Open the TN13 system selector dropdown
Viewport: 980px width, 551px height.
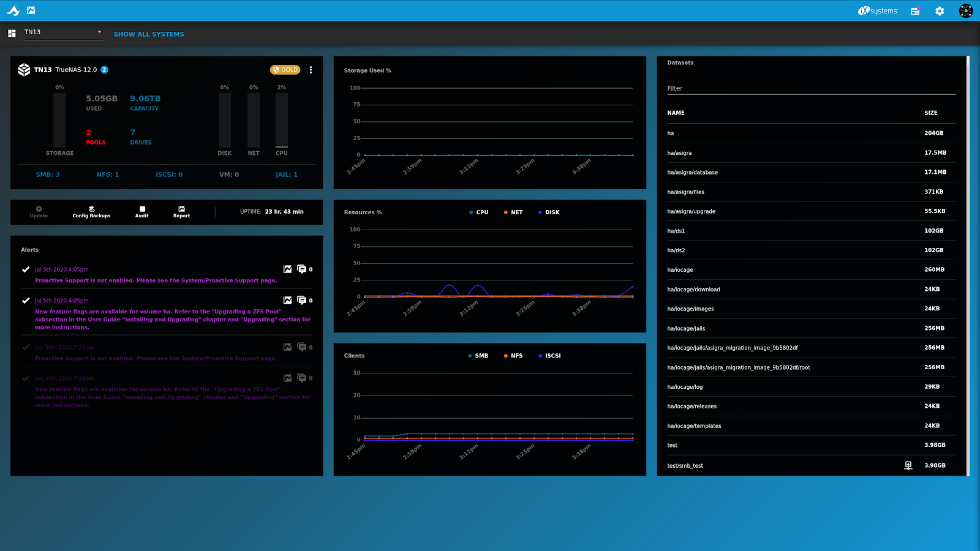pyautogui.click(x=63, y=32)
